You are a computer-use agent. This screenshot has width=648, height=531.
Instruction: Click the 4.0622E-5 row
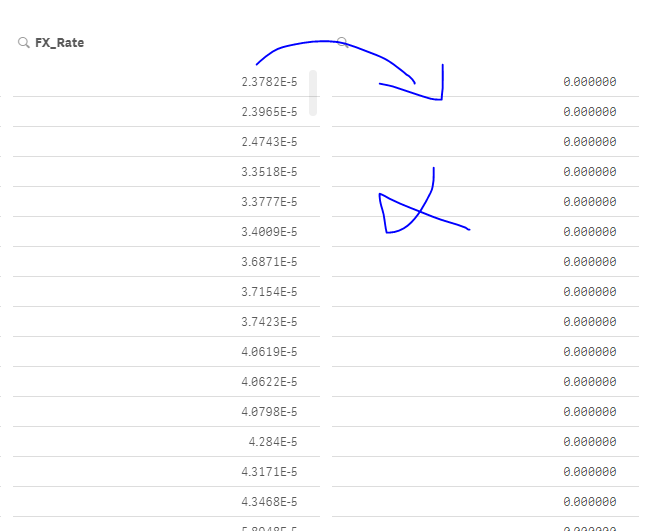[x=269, y=382]
